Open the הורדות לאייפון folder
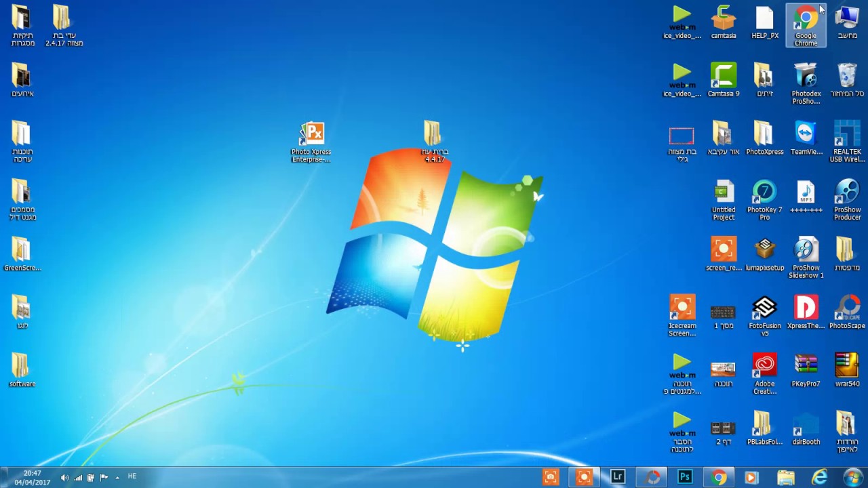The width and height of the screenshot is (868, 488). (848, 432)
